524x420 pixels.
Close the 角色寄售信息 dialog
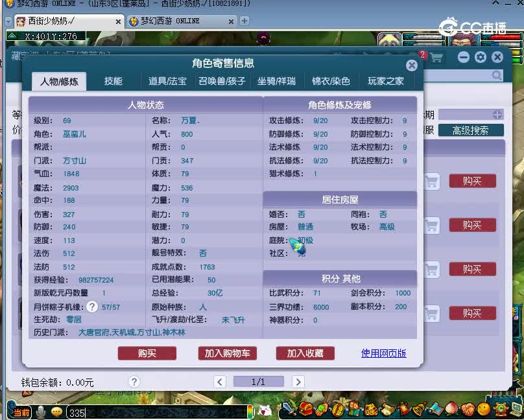[x=412, y=65]
